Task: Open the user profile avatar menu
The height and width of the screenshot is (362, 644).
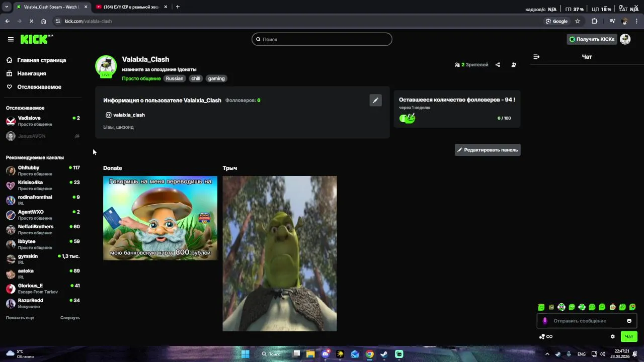Action: point(625,39)
